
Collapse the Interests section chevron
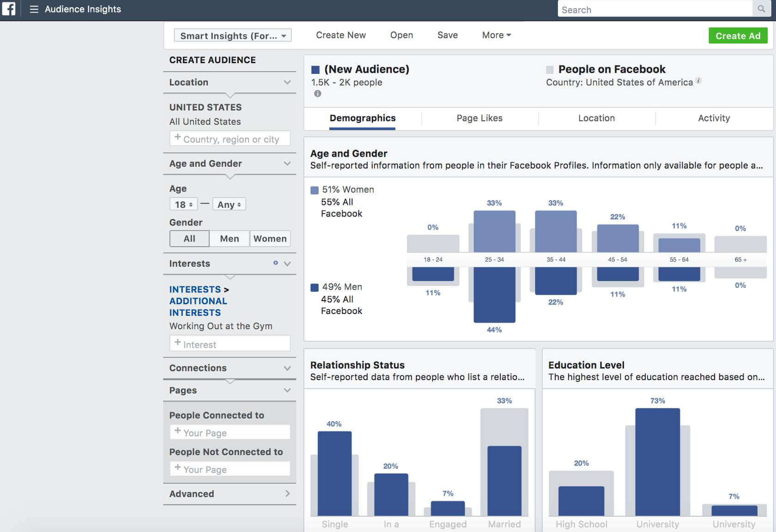[287, 264]
